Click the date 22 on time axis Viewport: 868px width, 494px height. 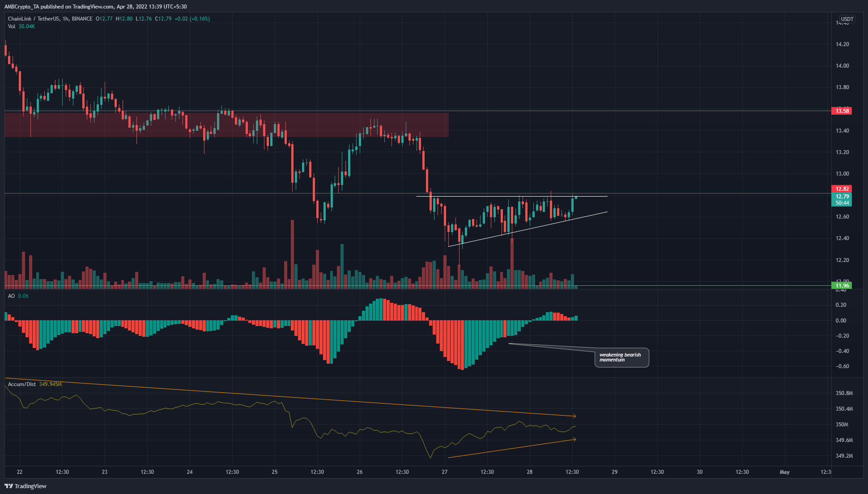20,472
